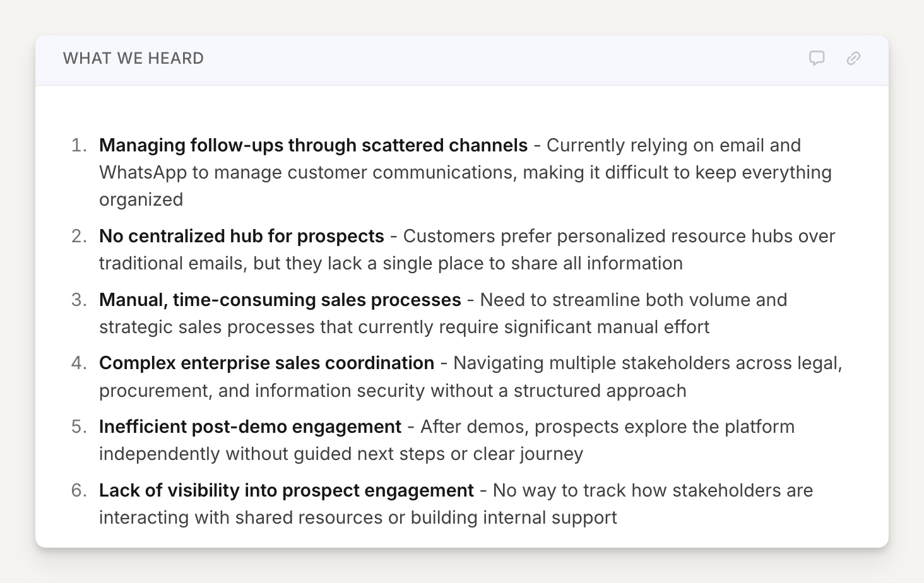Click list number 5 marker

78,427
